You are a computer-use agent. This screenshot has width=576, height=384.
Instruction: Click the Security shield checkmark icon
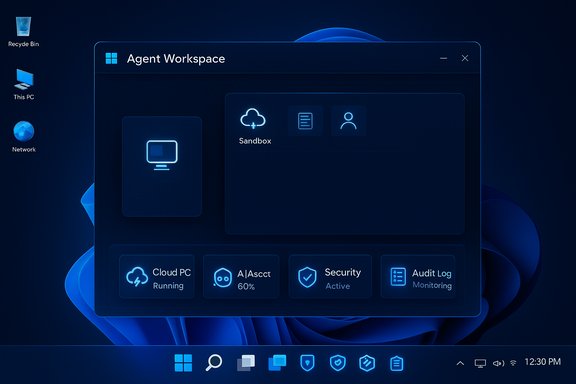tap(307, 277)
